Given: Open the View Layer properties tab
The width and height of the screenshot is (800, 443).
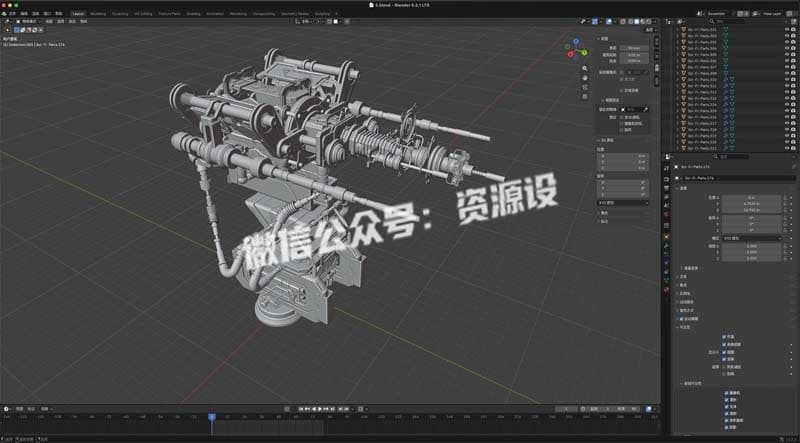Looking at the screenshot, I should click(x=666, y=196).
